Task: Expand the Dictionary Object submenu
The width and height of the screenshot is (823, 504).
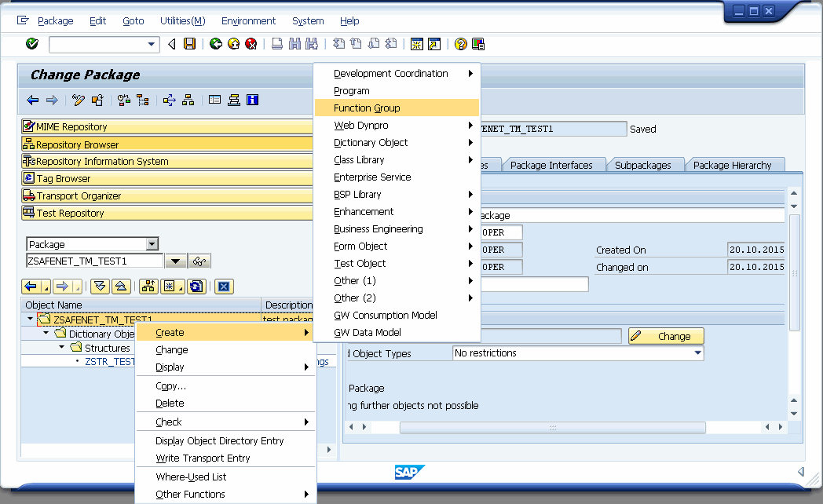Action: pyautogui.click(x=397, y=143)
